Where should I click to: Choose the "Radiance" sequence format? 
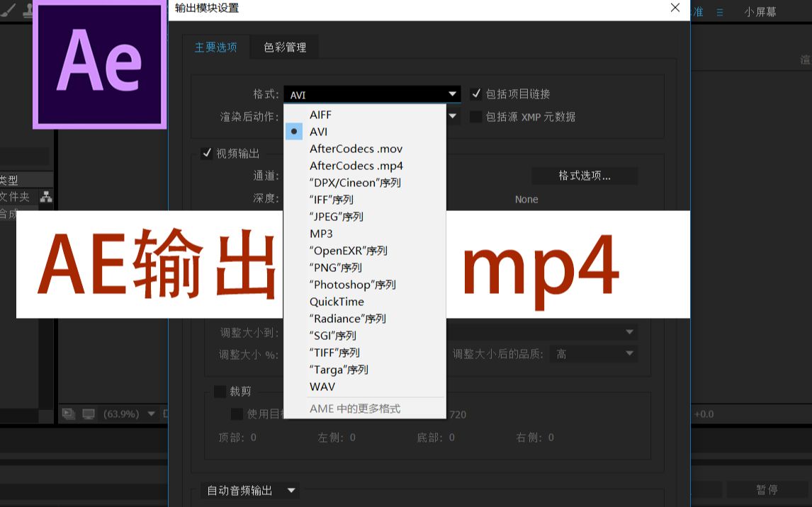click(365, 319)
